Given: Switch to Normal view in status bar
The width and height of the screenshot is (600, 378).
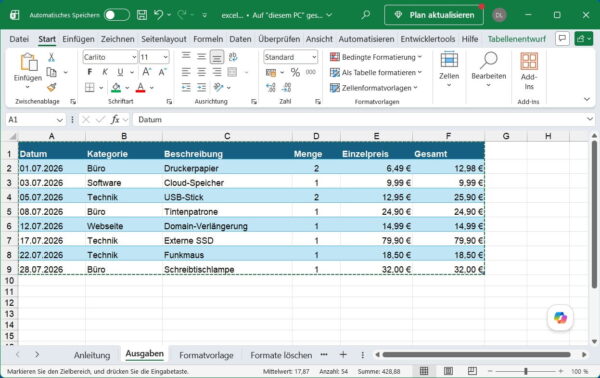Looking at the screenshot, I should (x=424, y=371).
